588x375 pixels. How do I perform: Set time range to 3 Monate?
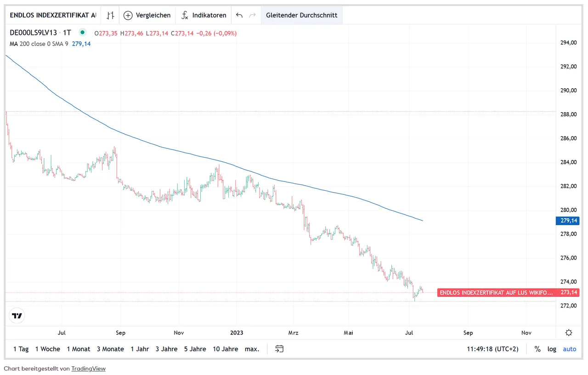pyautogui.click(x=110, y=349)
